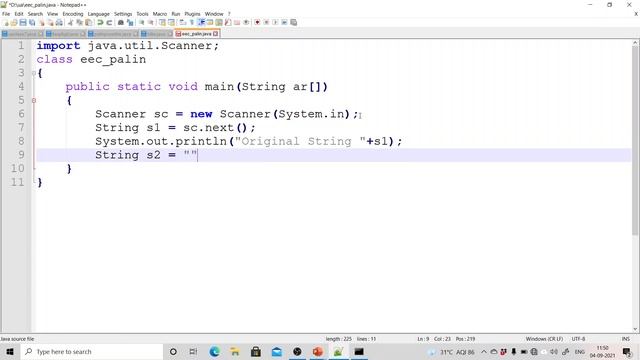Screen dimensions: 640x360
Task: Open the Edit menu
Action: click(x=19, y=14)
